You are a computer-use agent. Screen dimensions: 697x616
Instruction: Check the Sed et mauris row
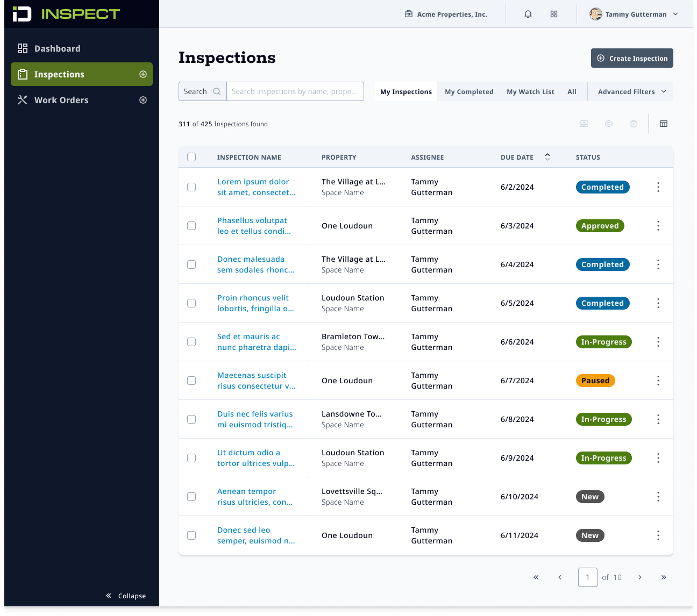191,342
